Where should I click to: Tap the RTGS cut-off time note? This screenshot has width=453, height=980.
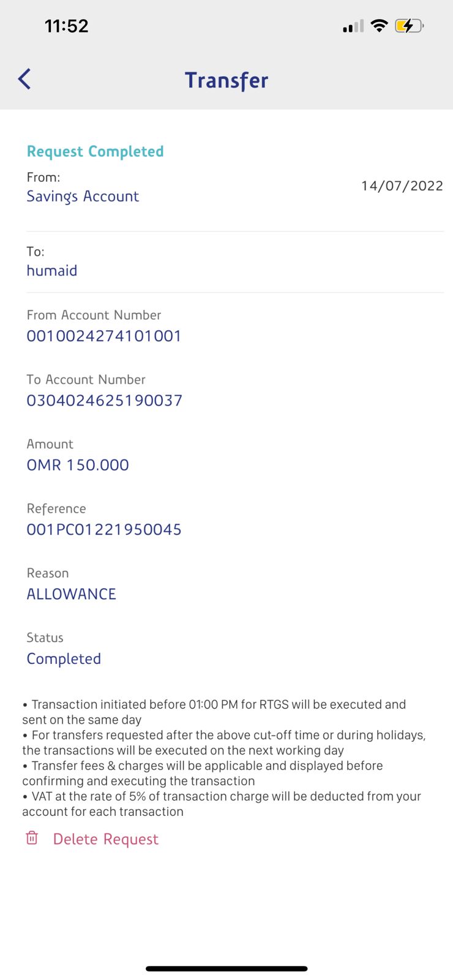[214, 712]
